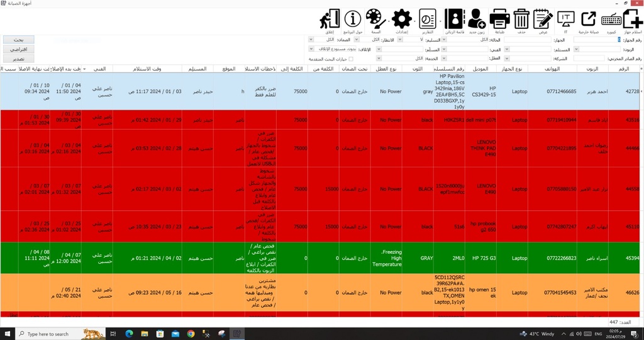Image resolution: width=644 pixels, height=340 pixels.
Task: Open the العطل fault dropdown
Action: [443, 59]
